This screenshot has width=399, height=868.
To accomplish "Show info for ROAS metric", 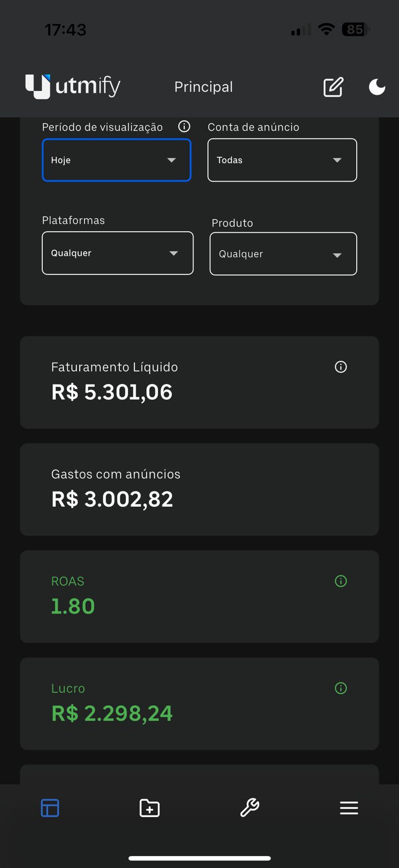I will click(x=341, y=582).
